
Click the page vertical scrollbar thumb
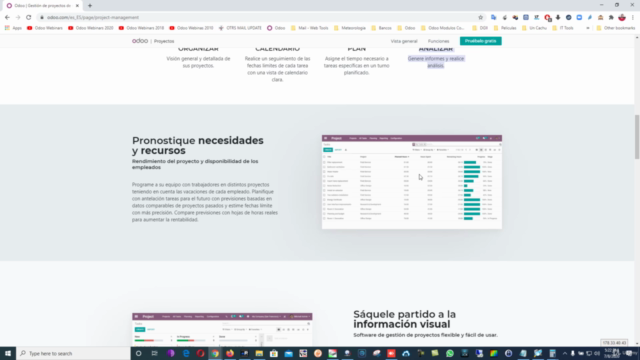point(637,137)
